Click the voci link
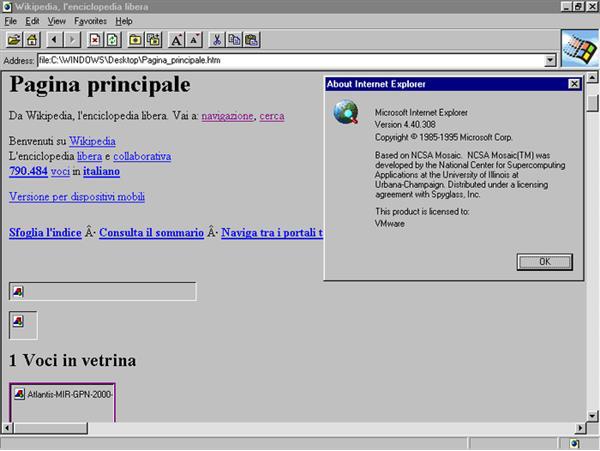 pyautogui.click(x=60, y=171)
